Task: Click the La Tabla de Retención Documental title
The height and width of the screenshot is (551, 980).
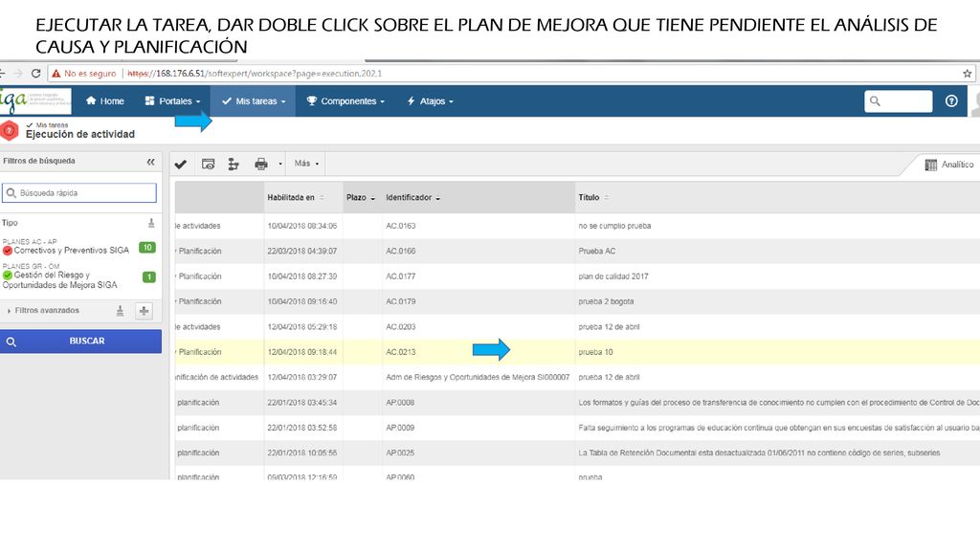Action: tap(759, 452)
